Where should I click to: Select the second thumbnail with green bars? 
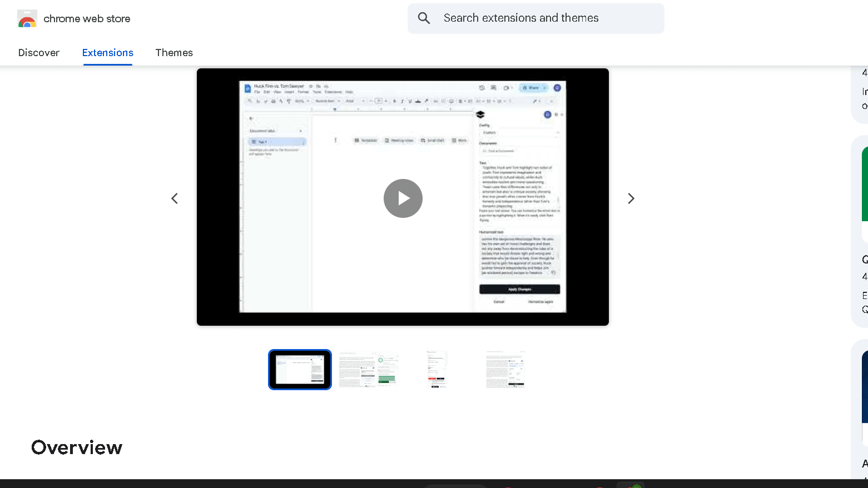369,370
